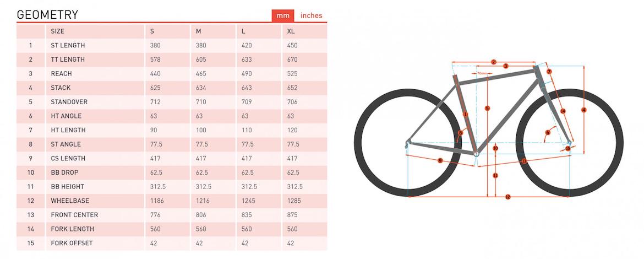Select the XL size column header

[291, 31]
